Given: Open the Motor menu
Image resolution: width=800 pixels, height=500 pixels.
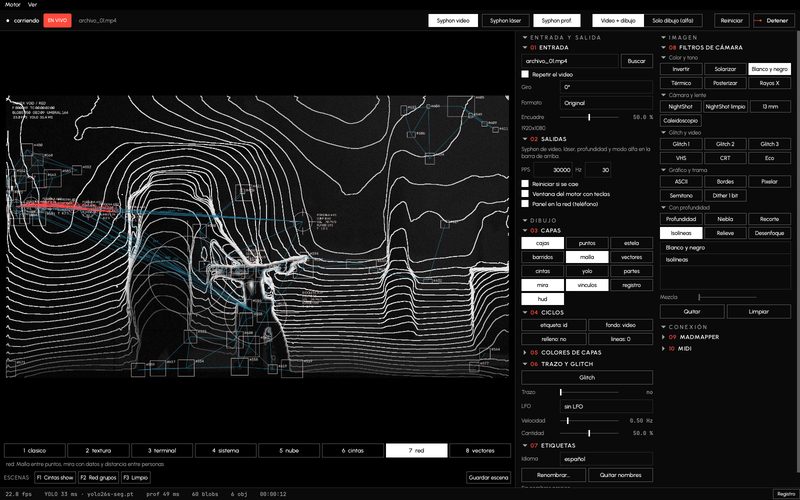Looking at the screenshot, I should click(x=13, y=5).
